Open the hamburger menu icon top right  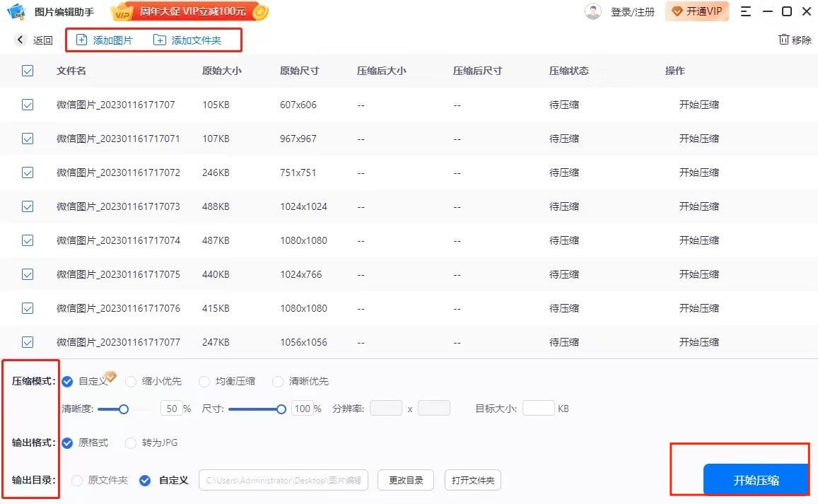[747, 11]
